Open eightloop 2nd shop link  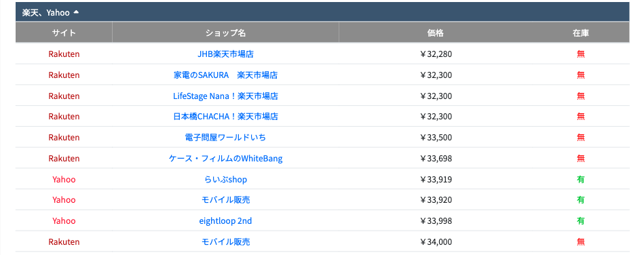pos(225,221)
